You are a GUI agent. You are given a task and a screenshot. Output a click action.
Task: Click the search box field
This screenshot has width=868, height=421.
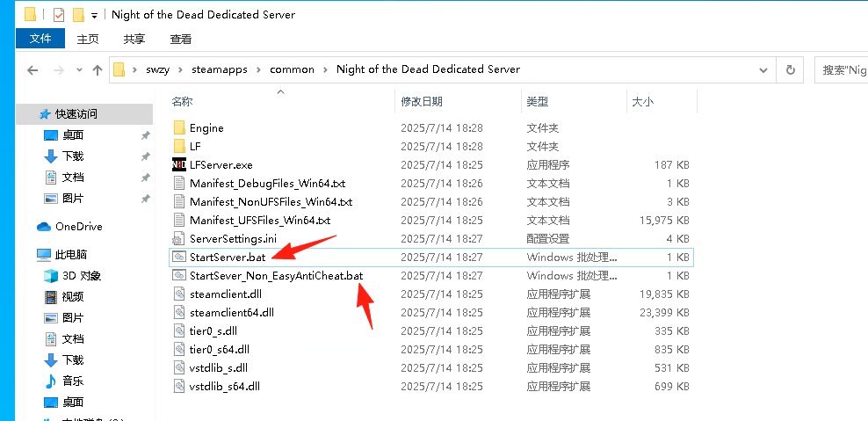pos(842,69)
